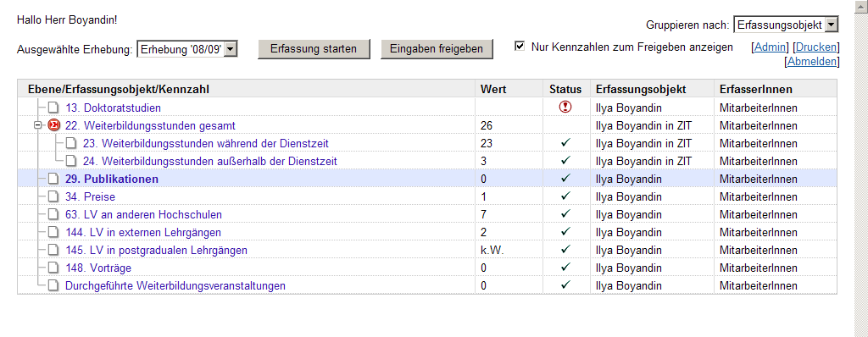
Task: Click the Abmelden link to log out
Action: (812, 62)
